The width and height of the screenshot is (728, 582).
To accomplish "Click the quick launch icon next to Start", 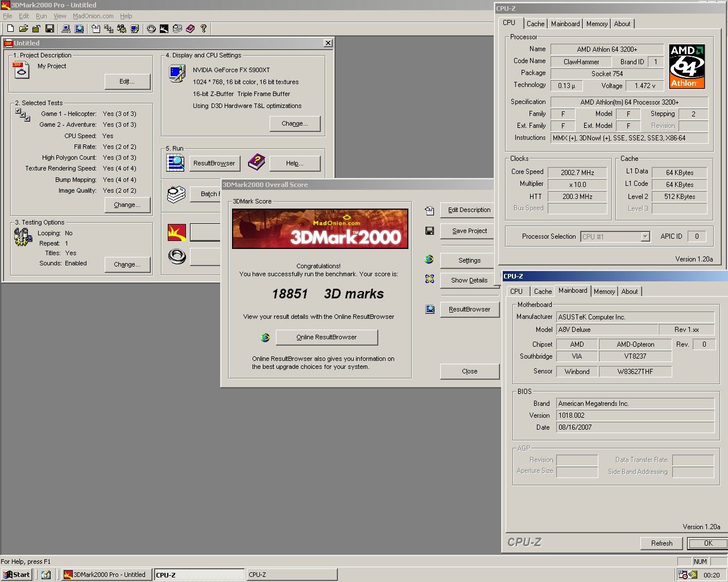I will click(x=46, y=575).
